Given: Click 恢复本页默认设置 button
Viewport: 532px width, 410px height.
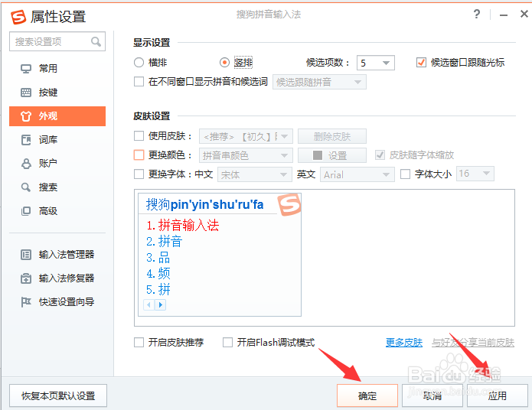Looking at the screenshot, I should click(x=58, y=395).
